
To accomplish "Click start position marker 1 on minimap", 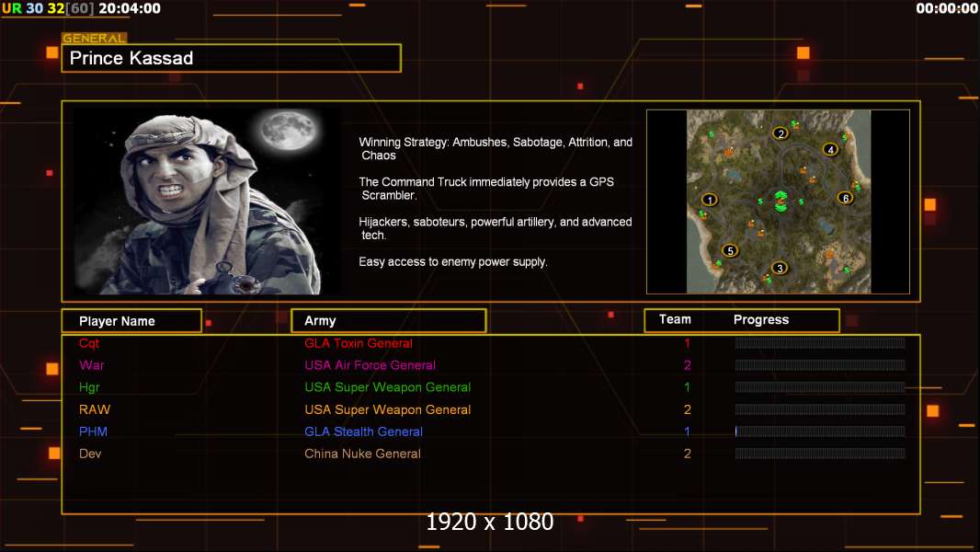I will pyautogui.click(x=710, y=200).
